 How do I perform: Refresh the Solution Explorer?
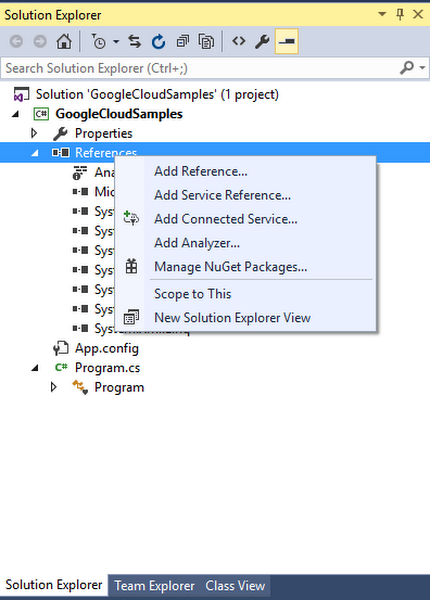point(158,41)
